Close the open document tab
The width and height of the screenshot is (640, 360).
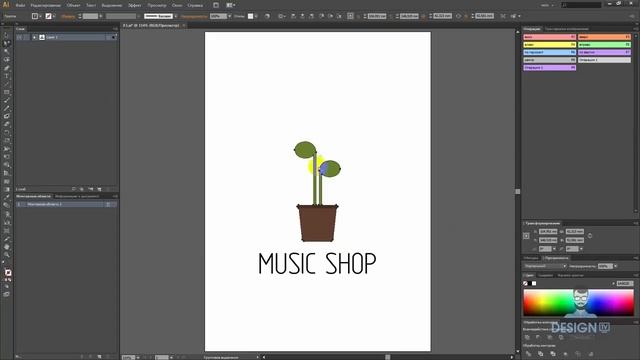(x=184, y=25)
